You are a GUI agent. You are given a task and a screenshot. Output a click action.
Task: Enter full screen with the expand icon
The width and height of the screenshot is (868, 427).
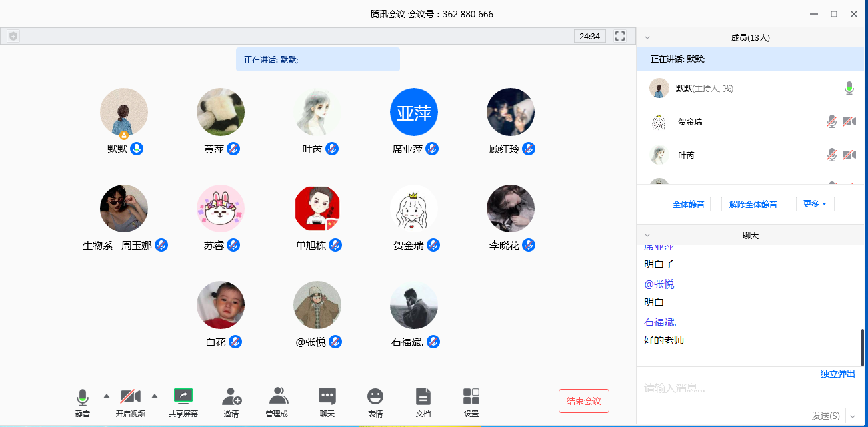tap(620, 36)
